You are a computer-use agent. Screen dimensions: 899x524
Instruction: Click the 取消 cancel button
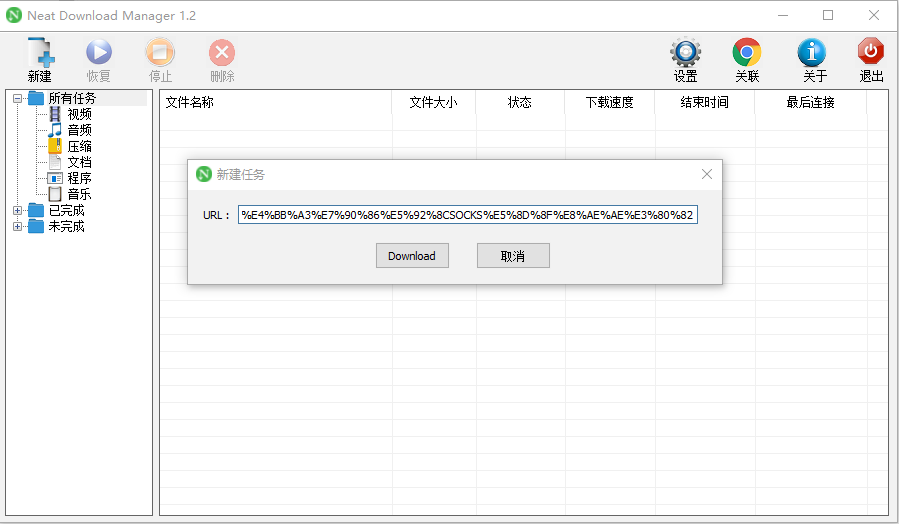513,256
